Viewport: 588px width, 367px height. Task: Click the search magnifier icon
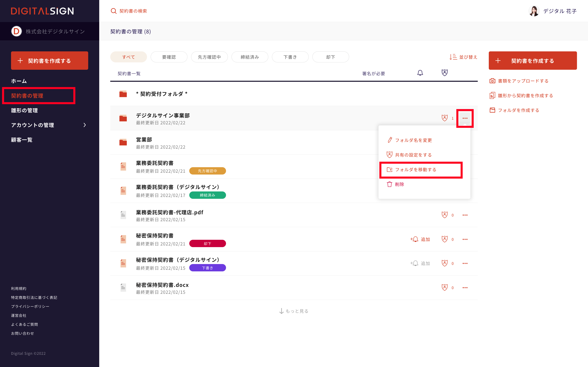(114, 11)
